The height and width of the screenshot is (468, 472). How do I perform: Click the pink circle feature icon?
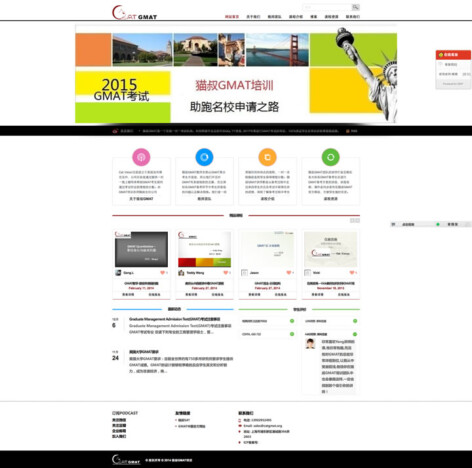(x=141, y=157)
